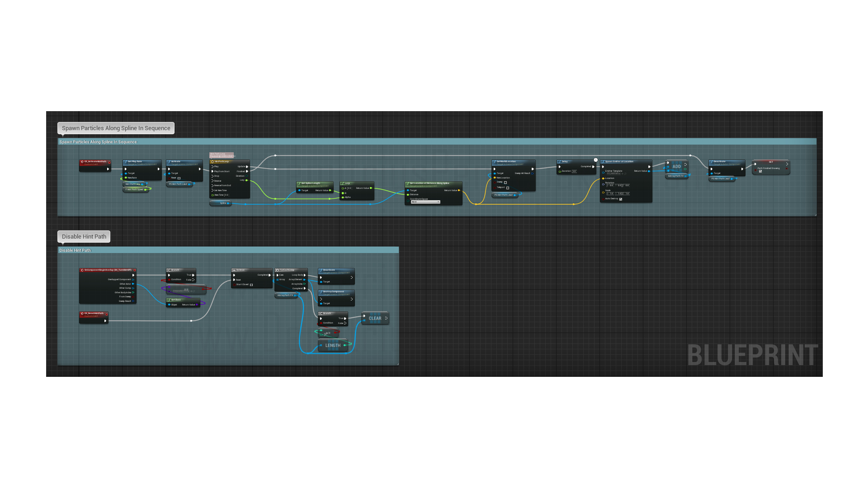Click the Loop Body pin on ForEachLoop
868x488 pixels.
point(305,275)
